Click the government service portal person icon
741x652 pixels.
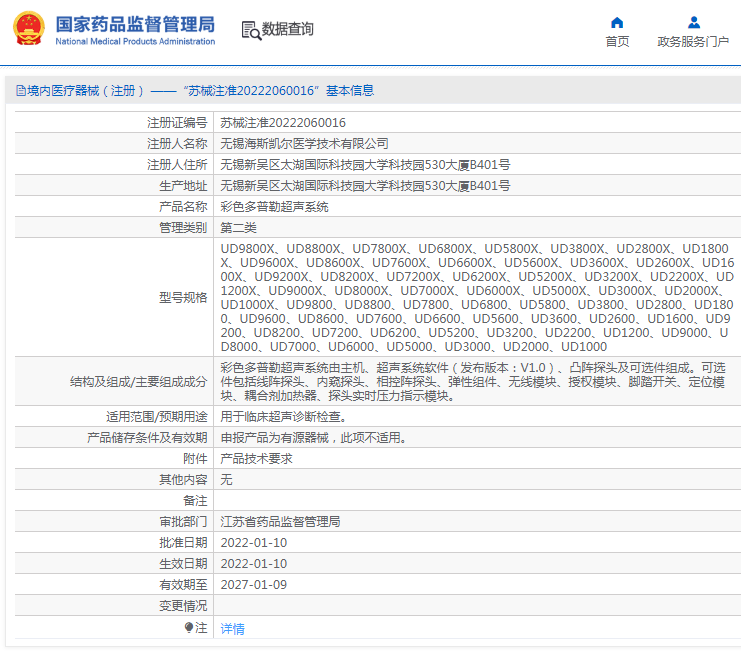pos(694,22)
